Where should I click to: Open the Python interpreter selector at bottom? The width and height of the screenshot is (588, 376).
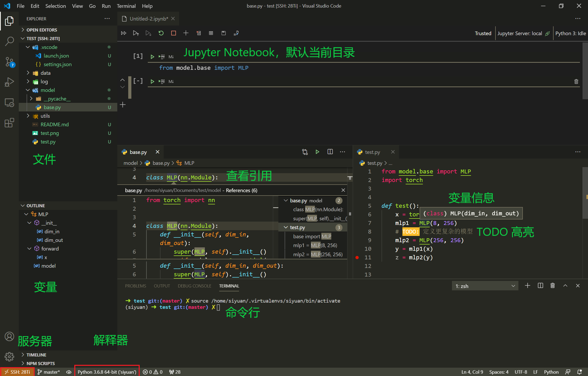(107, 371)
